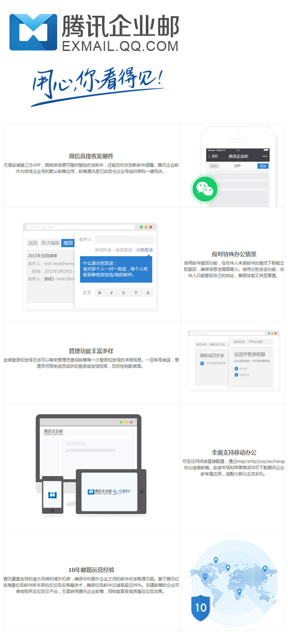Click the blue plus under 限制成员外发
Screen dimensions: 288x644
[x=202, y=363]
